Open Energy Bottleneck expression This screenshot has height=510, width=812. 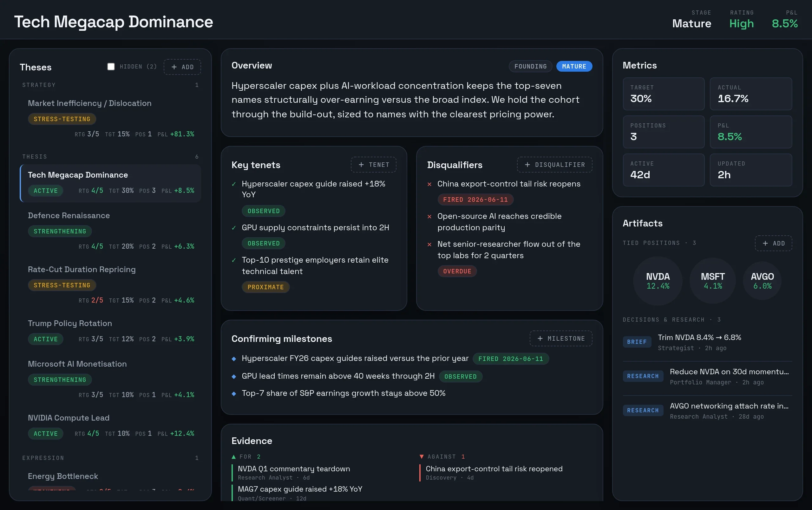[111, 479]
